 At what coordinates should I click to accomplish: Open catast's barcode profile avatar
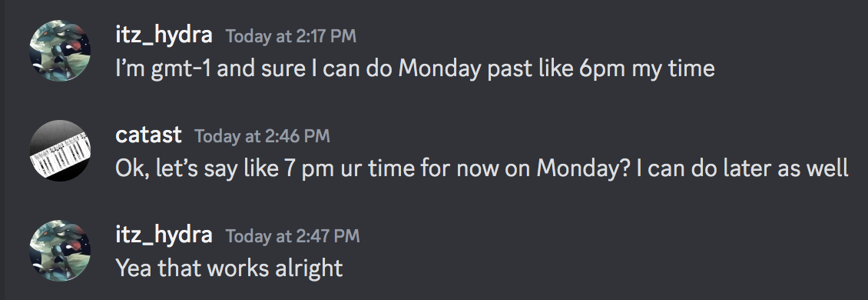pos(60,151)
